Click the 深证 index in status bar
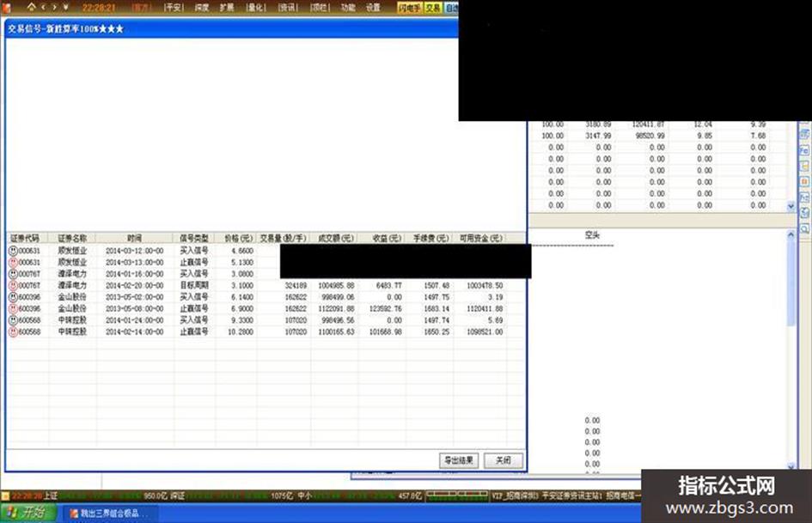Image resolution: width=812 pixels, height=523 pixels. (177, 496)
